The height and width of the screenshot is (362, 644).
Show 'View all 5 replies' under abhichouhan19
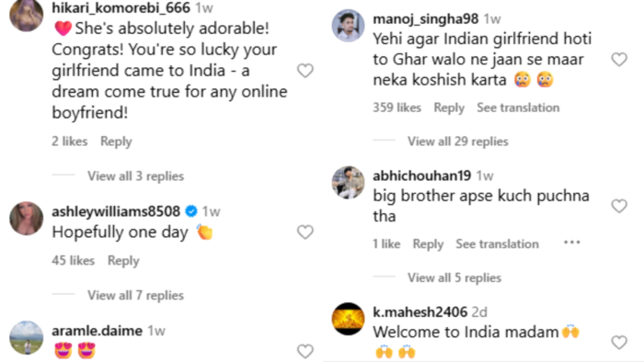pos(454,277)
